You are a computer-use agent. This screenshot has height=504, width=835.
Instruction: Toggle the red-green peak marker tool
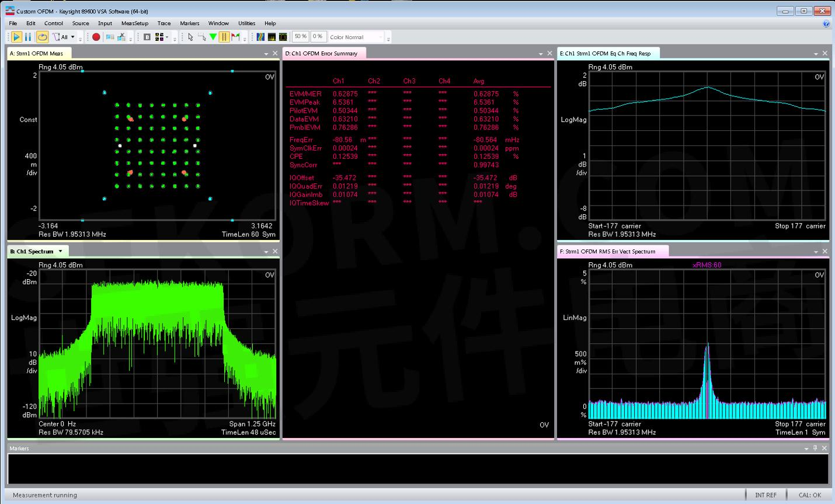235,37
